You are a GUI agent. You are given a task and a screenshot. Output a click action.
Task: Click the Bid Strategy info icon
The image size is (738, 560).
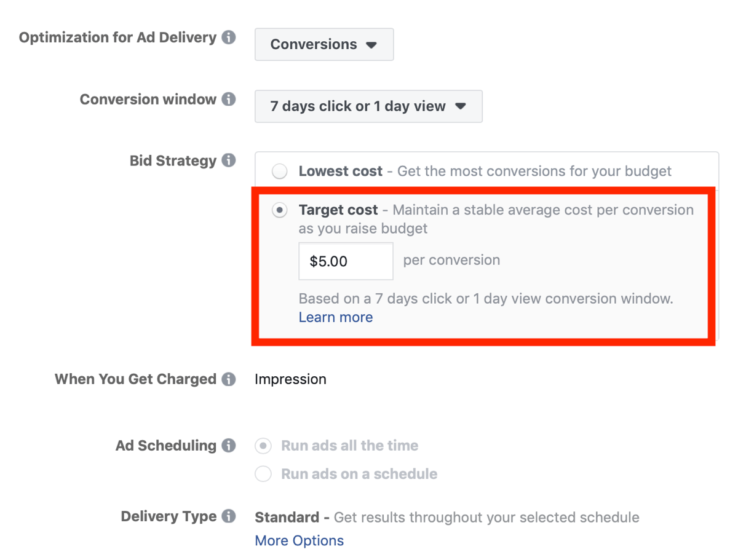click(x=229, y=161)
